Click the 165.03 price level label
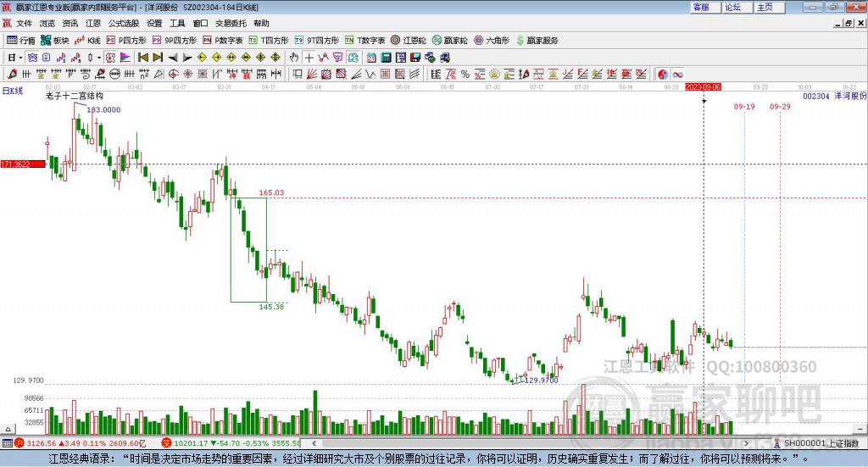 point(271,193)
